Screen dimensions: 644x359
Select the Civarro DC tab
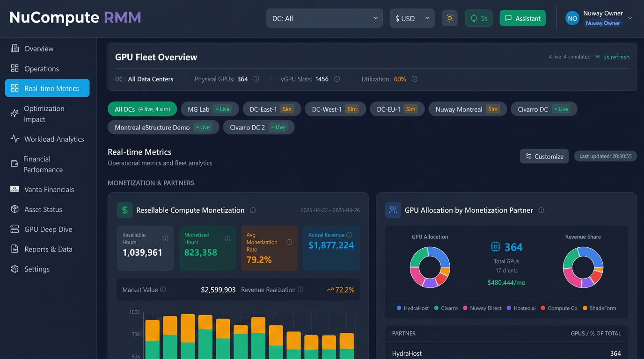pyautogui.click(x=544, y=109)
